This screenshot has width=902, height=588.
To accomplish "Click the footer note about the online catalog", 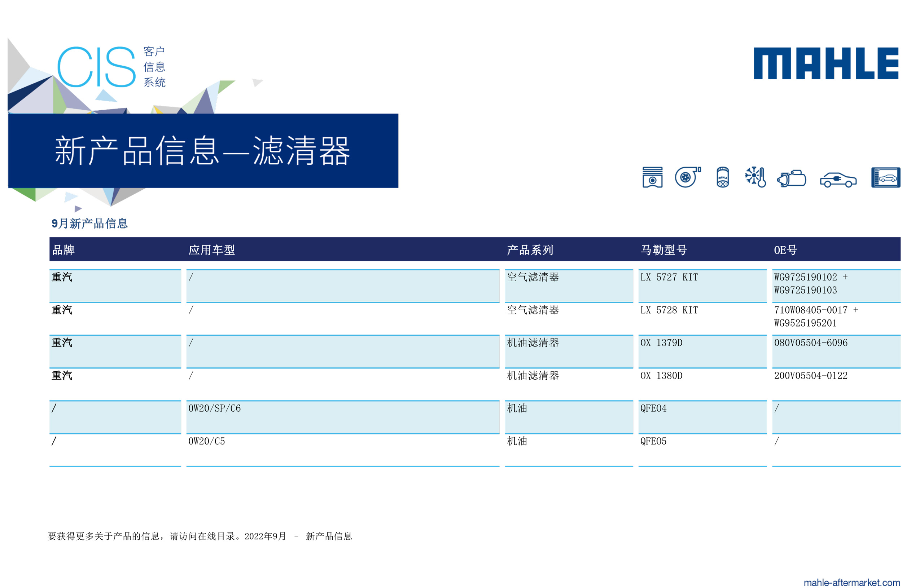I will click(x=200, y=536).
